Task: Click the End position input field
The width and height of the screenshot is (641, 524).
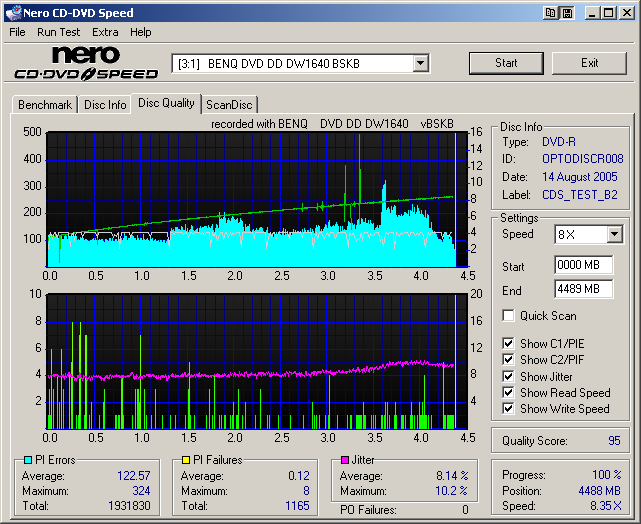Action: click(x=583, y=289)
